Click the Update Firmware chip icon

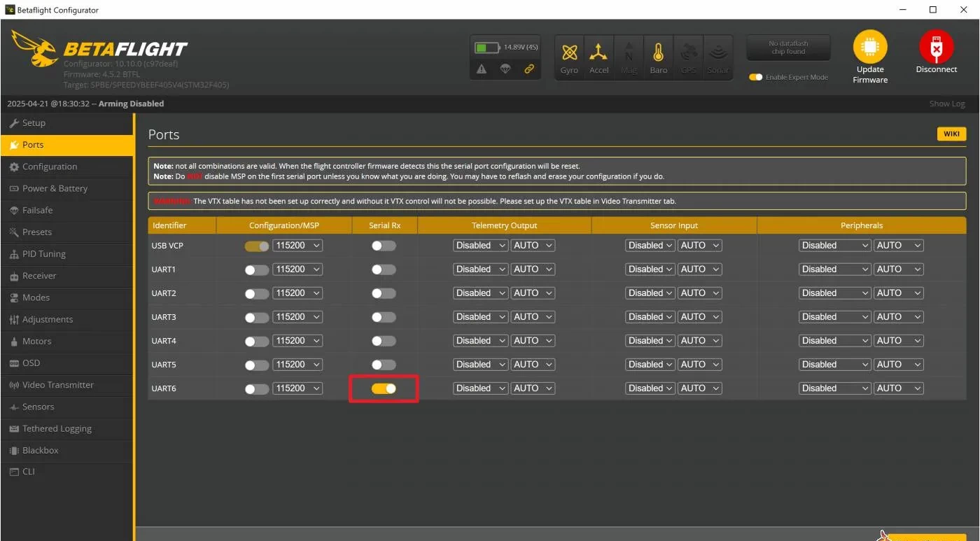pyautogui.click(x=870, y=47)
